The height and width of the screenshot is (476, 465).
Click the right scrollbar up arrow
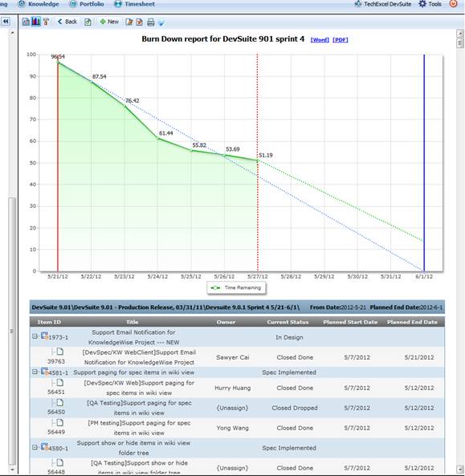point(460,34)
